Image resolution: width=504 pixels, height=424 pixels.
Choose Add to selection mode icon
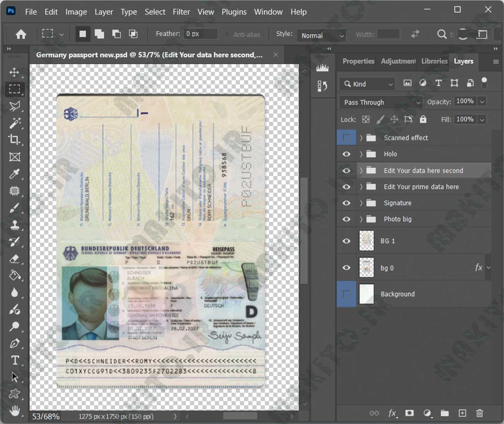coord(99,34)
